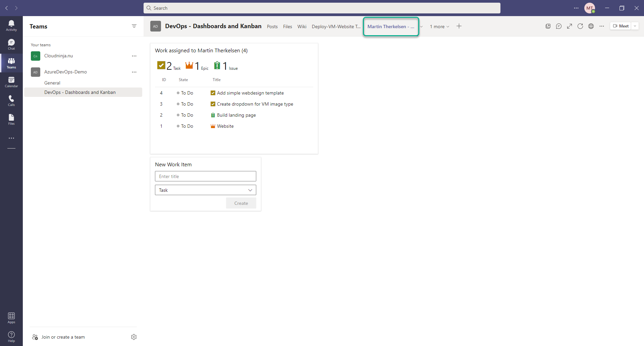Image resolution: width=644 pixels, height=346 pixels.
Task: Add a new tab with plus icon
Action: (x=459, y=26)
